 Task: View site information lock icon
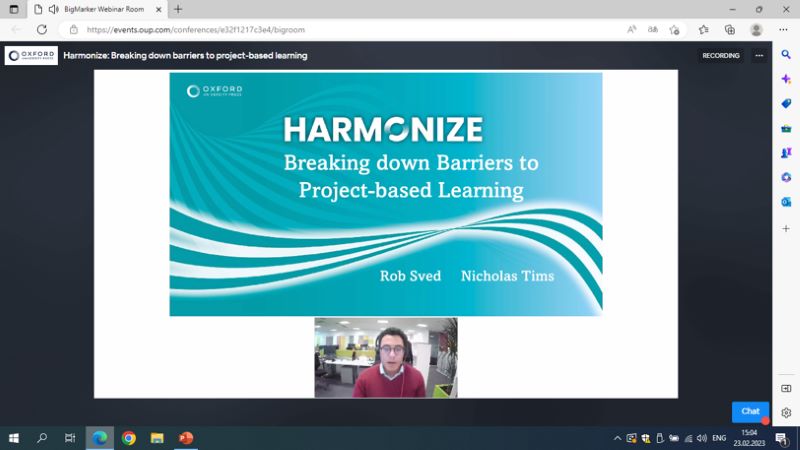pyautogui.click(x=74, y=30)
